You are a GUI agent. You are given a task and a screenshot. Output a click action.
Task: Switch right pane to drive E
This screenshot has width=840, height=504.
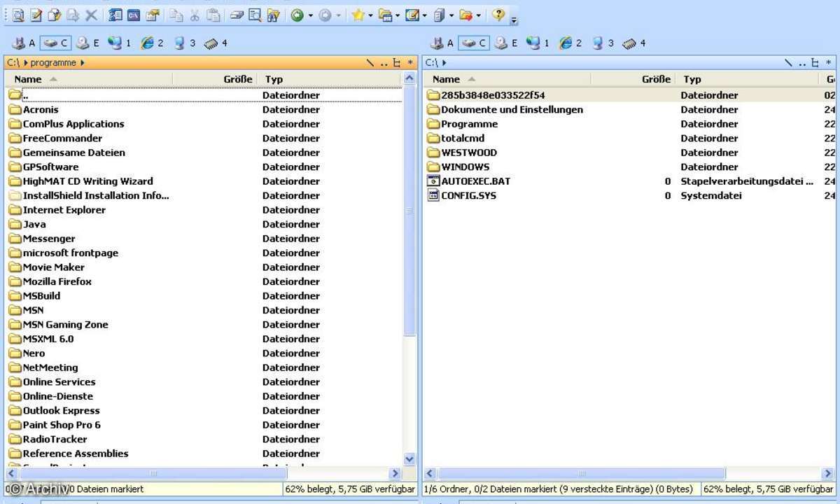pos(506,43)
